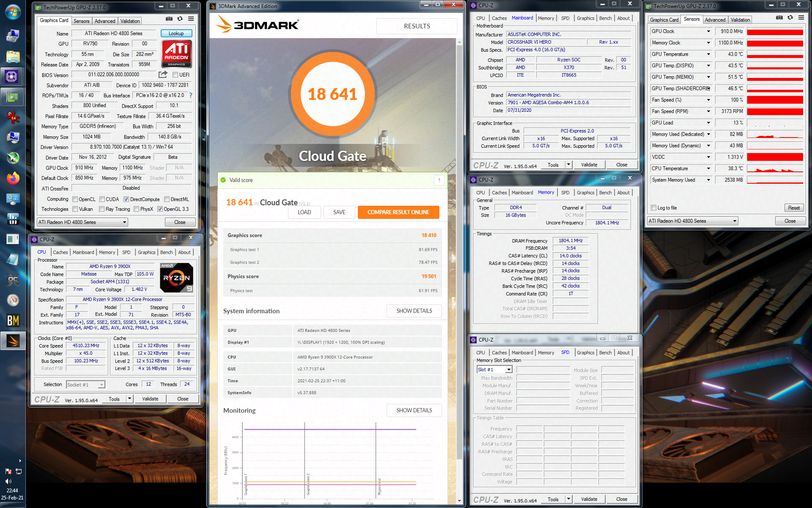The image size is (812, 508).
Task: Open the Slot #1 memory slot dropdown
Action: (x=494, y=370)
